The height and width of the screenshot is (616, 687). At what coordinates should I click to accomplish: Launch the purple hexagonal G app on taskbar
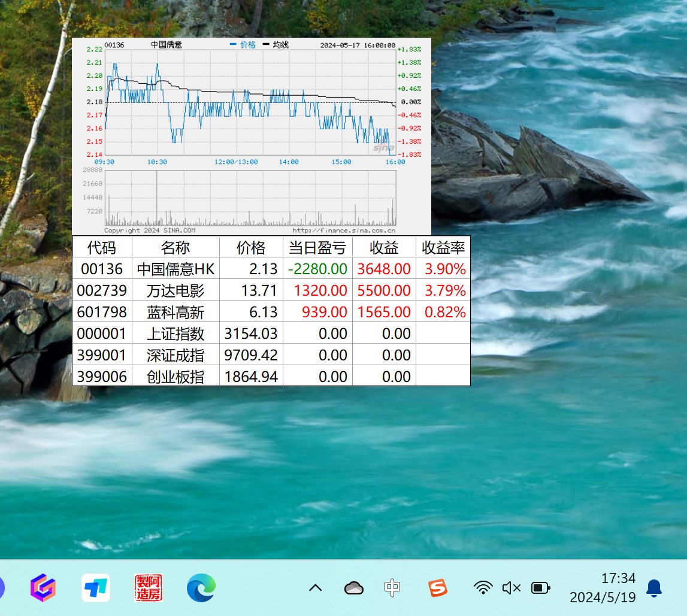(43, 588)
